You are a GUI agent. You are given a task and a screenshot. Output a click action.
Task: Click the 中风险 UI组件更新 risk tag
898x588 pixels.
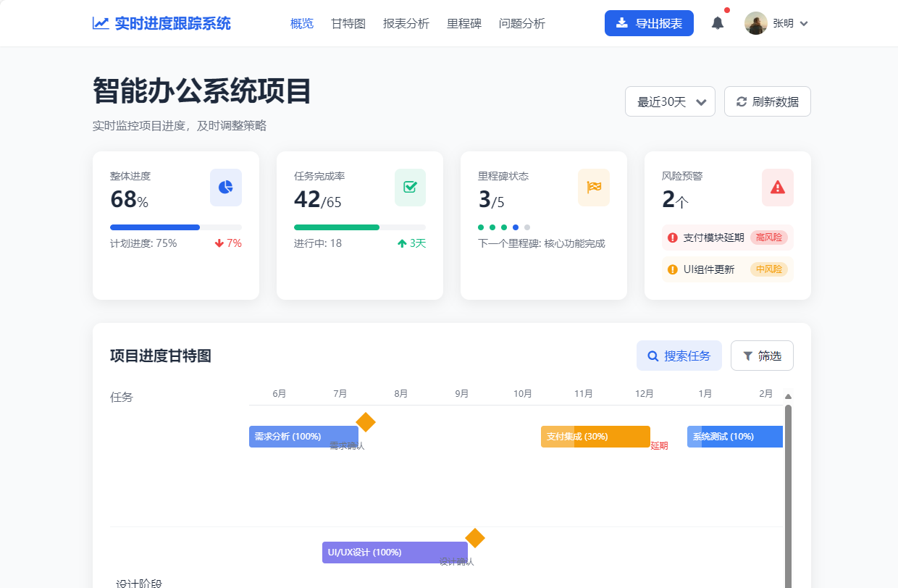(x=768, y=269)
